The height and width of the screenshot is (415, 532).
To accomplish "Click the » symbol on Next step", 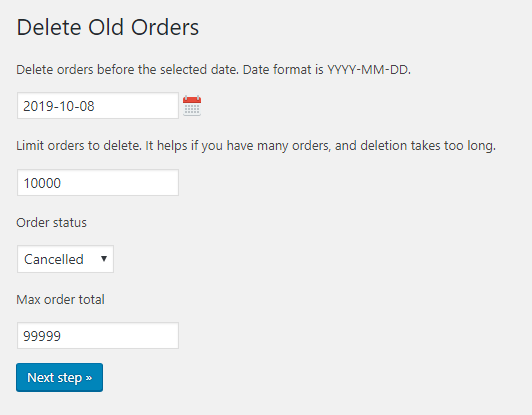I will click(x=89, y=378).
